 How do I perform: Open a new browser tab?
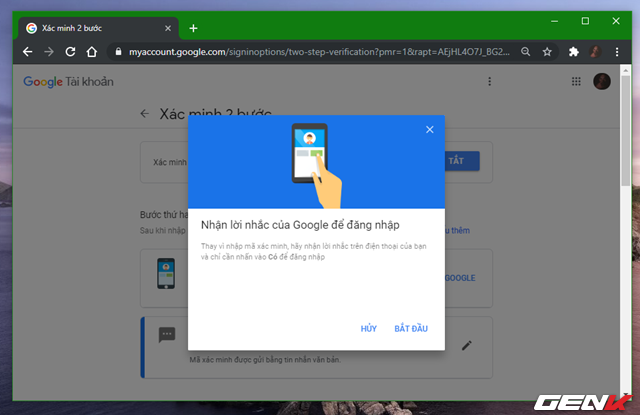pos(193,28)
